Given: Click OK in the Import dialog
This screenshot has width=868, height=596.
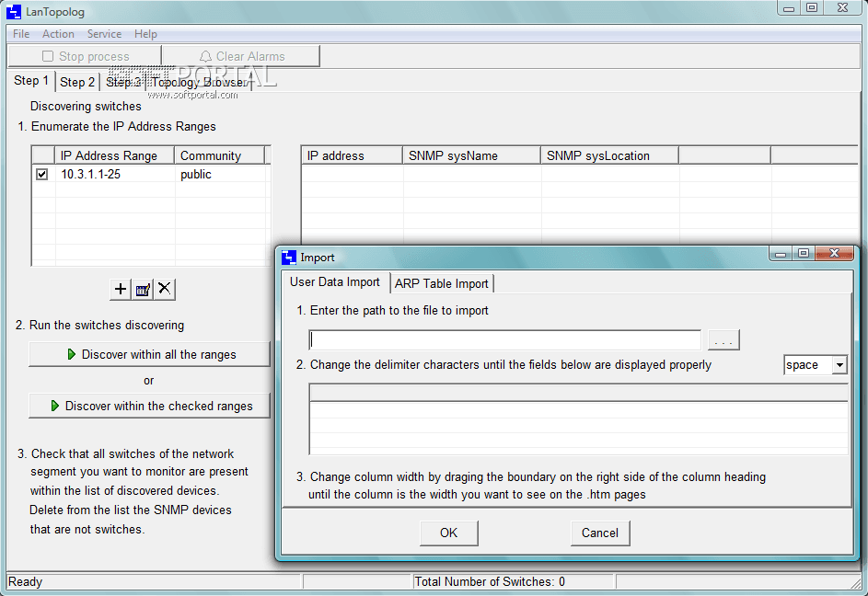Looking at the screenshot, I should [448, 533].
